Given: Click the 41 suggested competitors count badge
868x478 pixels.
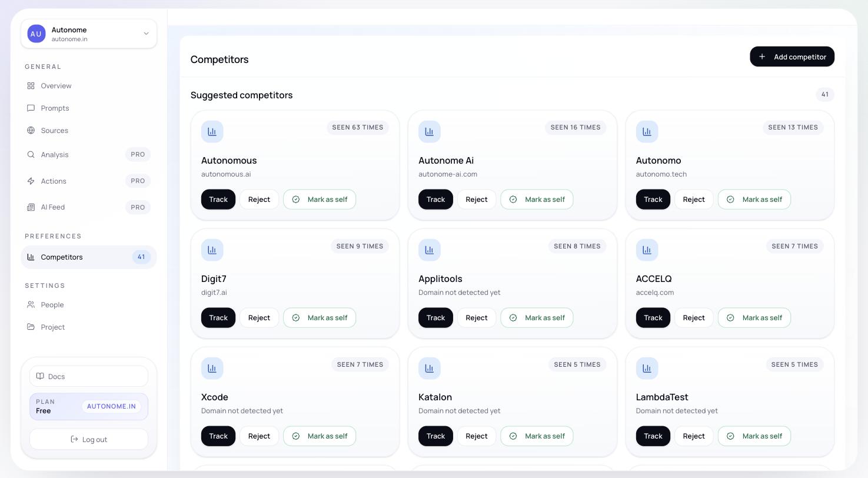Looking at the screenshot, I should point(825,95).
